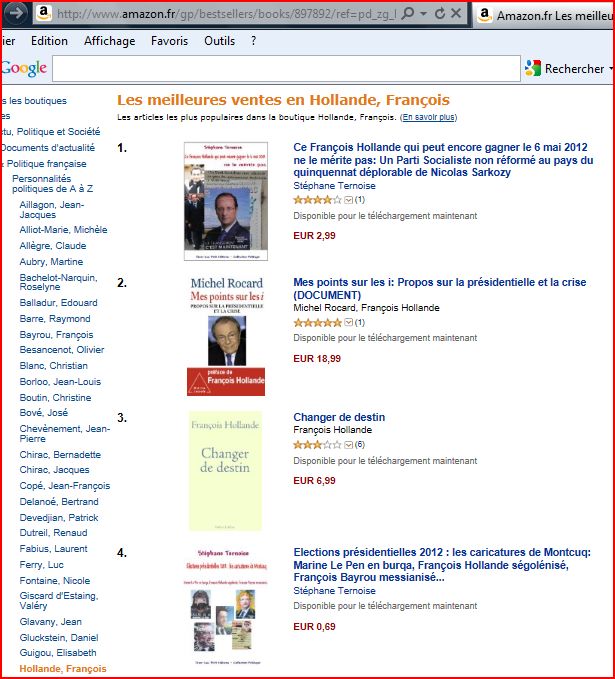Open the Favoris menu

click(169, 41)
